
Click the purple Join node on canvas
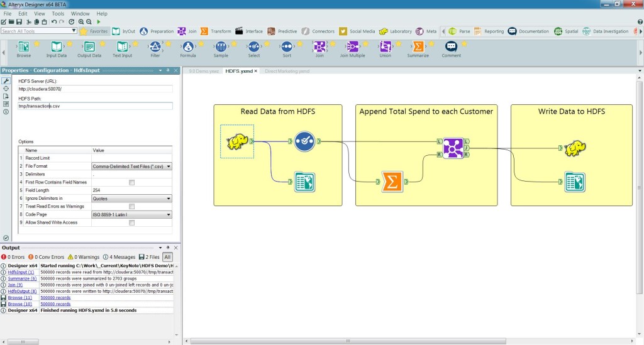(x=453, y=148)
